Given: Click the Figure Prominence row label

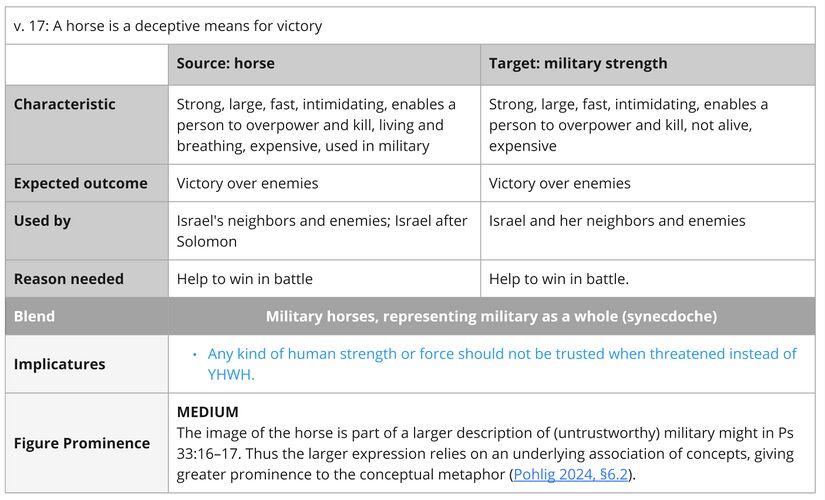Looking at the screenshot, I should [x=81, y=443].
